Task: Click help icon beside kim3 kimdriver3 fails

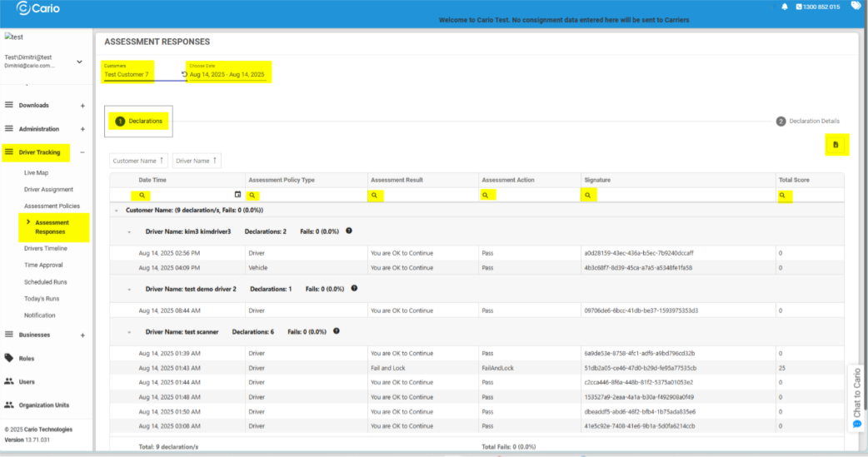Action: point(349,231)
